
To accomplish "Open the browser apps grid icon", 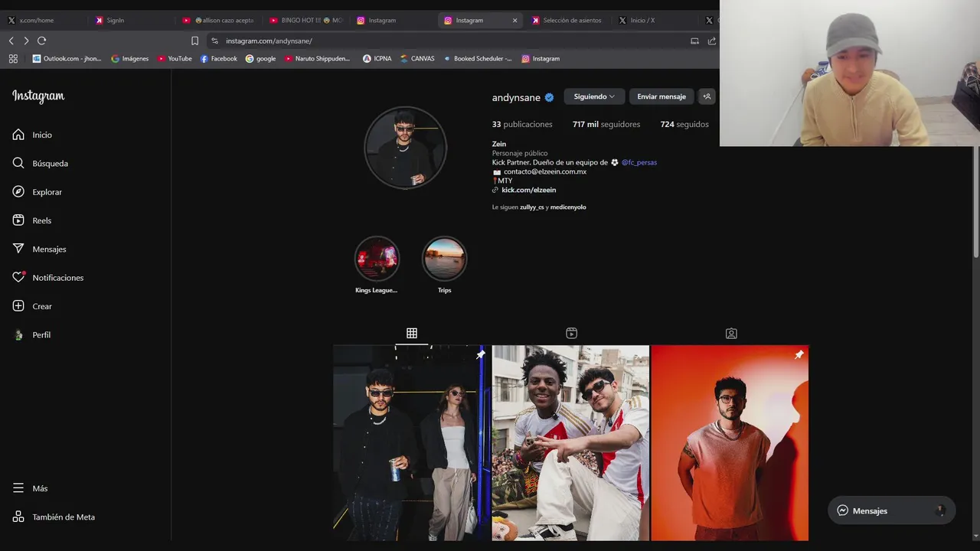I will click(13, 58).
